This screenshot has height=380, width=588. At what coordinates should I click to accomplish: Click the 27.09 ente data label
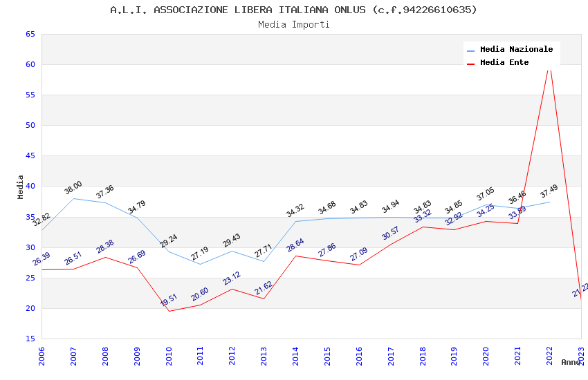359,254
